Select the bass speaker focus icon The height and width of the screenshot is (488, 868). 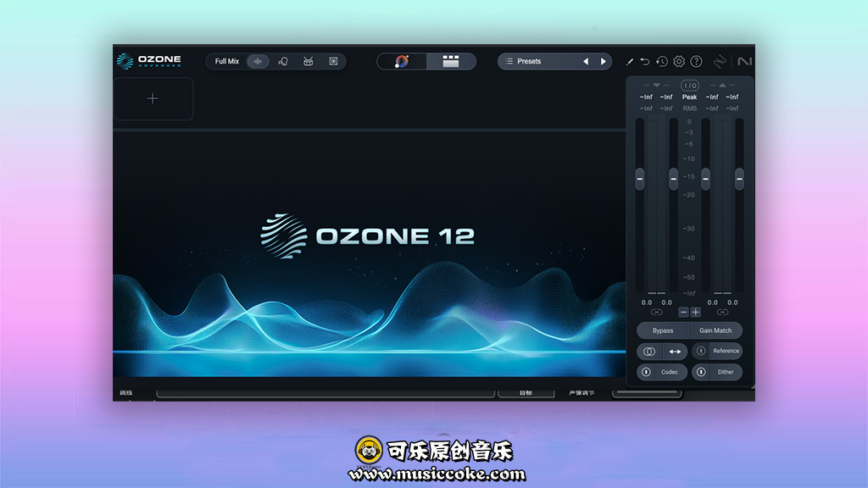click(333, 61)
